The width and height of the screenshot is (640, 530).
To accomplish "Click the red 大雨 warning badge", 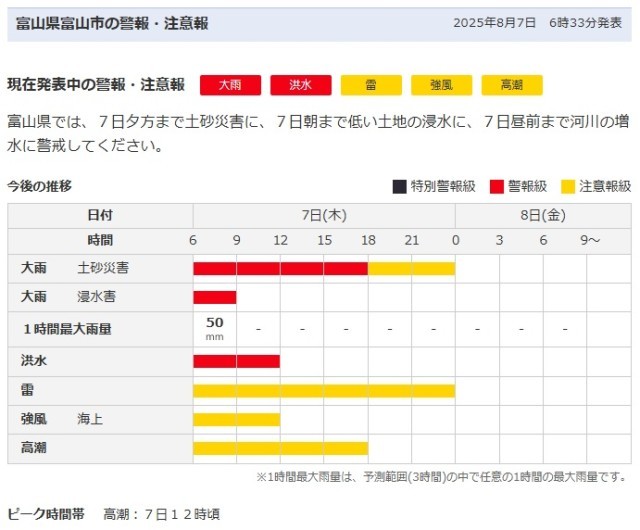I will click(x=230, y=85).
